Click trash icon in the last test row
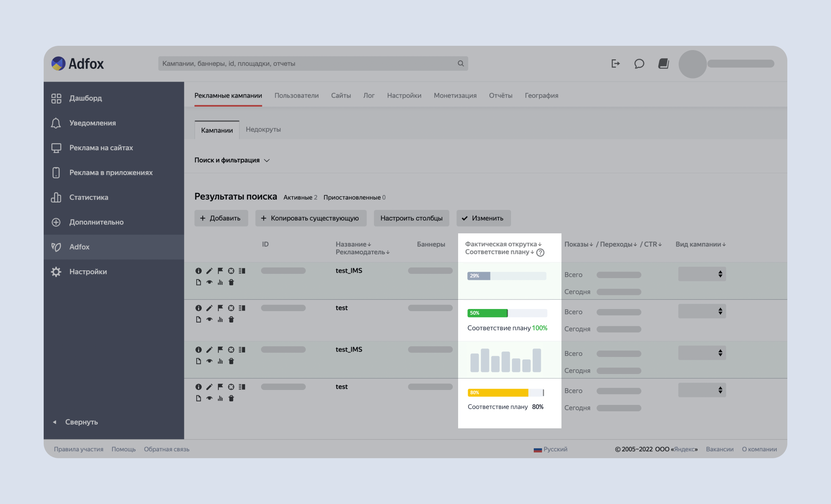The height and width of the screenshot is (504, 831). [x=231, y=398]
